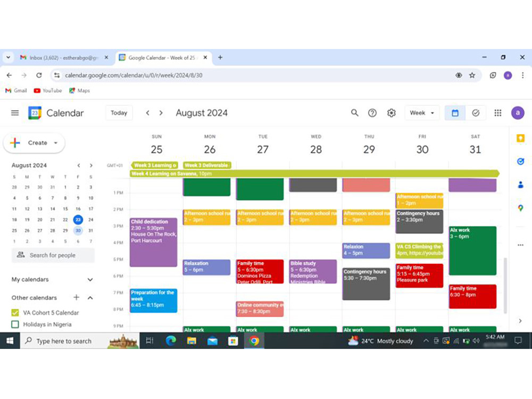Open side panel more options dots

(520, 245)
